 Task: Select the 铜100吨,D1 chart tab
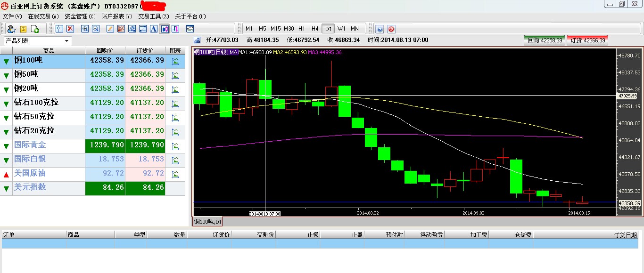pyautogui.click(x=208, y=221)
